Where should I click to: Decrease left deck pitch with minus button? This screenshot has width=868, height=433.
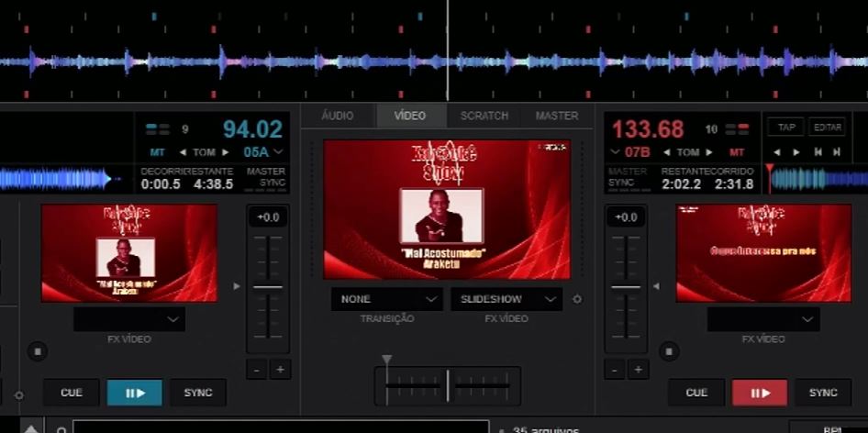pyautogui.click(x=256, y=370)
